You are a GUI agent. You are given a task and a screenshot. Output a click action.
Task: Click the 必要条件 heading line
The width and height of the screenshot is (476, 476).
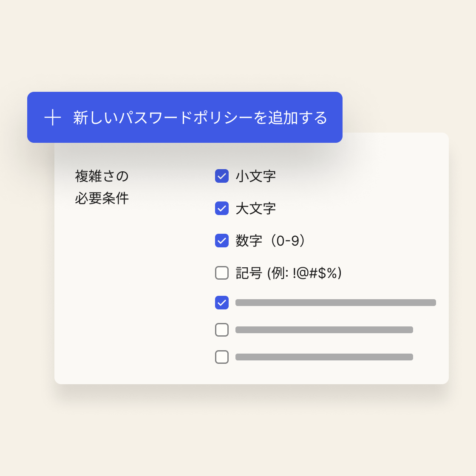point(102,198)
